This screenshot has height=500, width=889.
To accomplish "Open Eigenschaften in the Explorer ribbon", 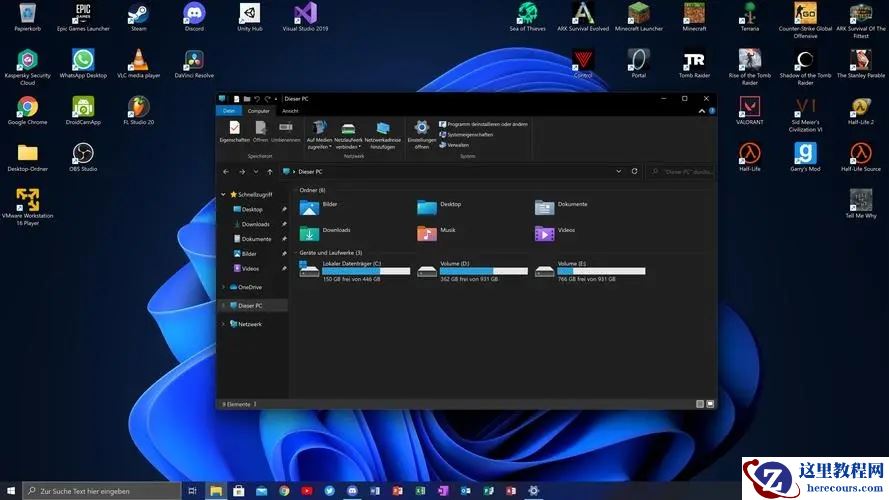I will click(234, 132).
